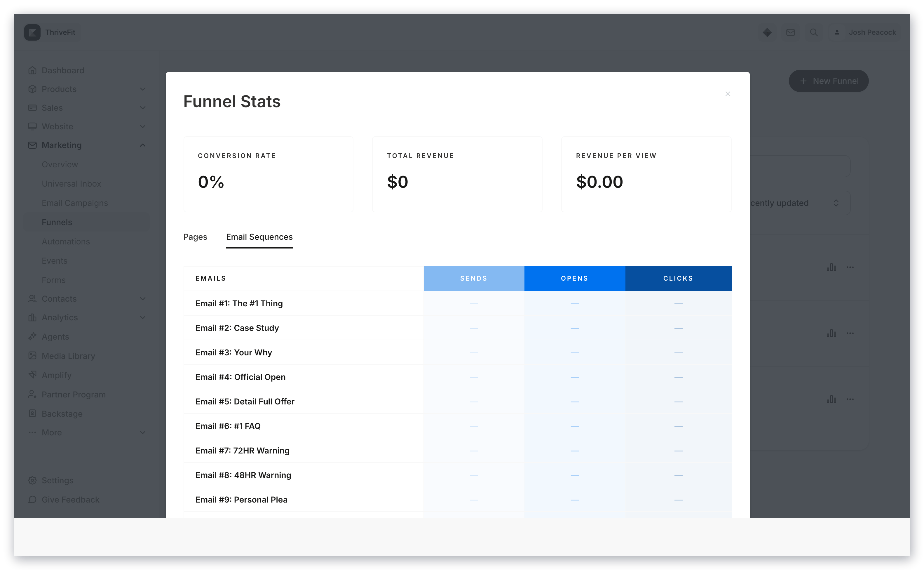This screenshot has width=924, height=570.
Task: Select Email #8: 48HR Warning row
Action: click(x=458, y=475)
